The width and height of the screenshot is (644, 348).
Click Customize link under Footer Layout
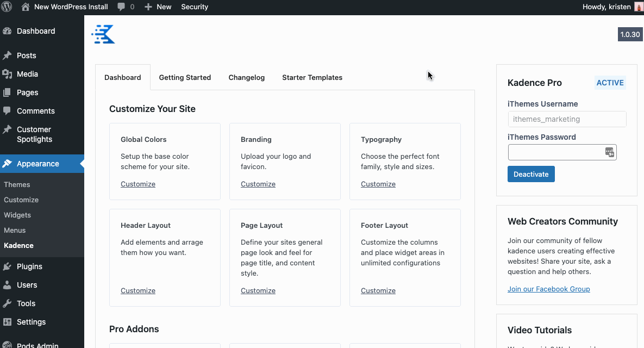(x=378, y=291)
